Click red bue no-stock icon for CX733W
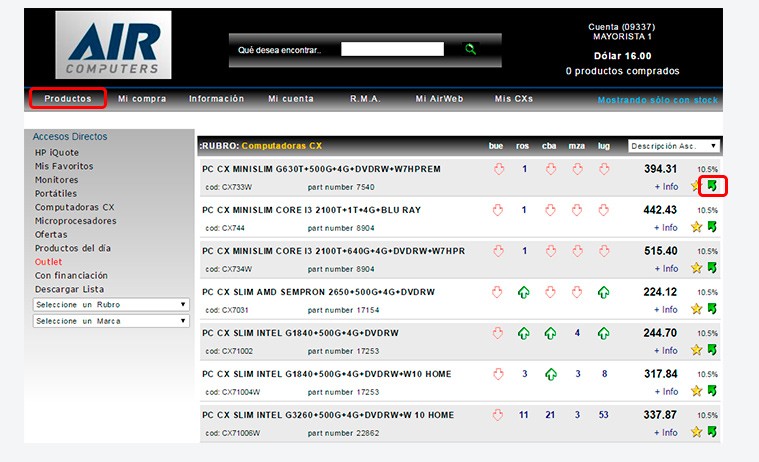759x462 pixels. click(x=499, y=169)
